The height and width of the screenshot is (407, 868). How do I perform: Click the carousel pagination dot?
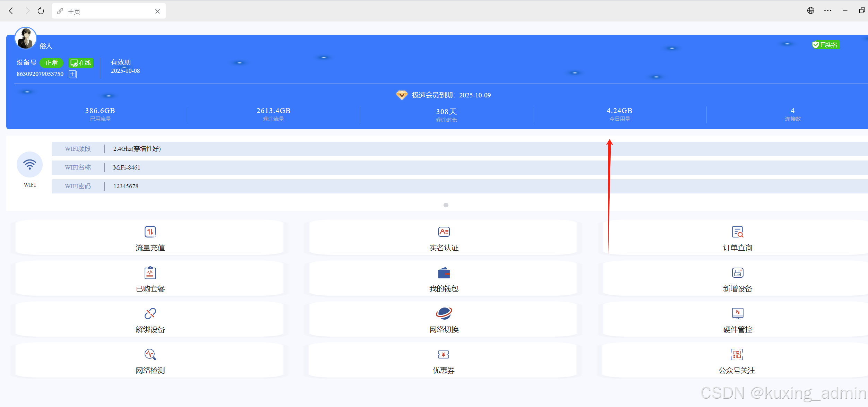[446, 205]
